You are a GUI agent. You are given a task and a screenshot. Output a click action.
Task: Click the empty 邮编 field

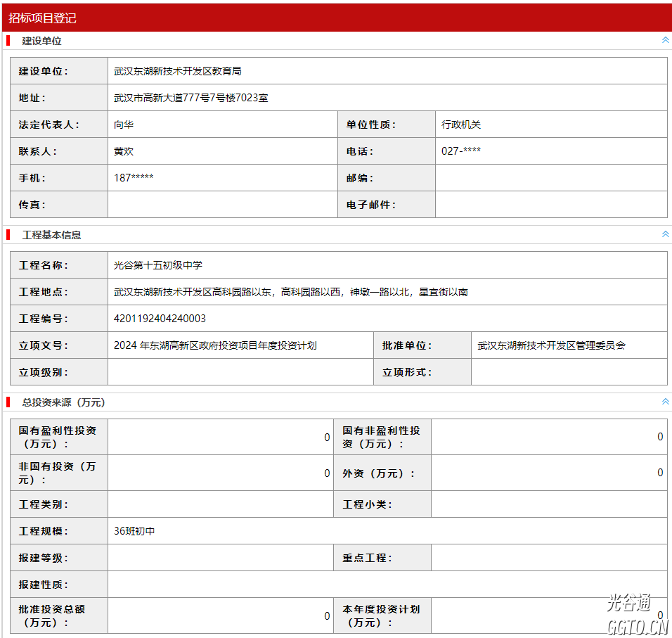550,178
